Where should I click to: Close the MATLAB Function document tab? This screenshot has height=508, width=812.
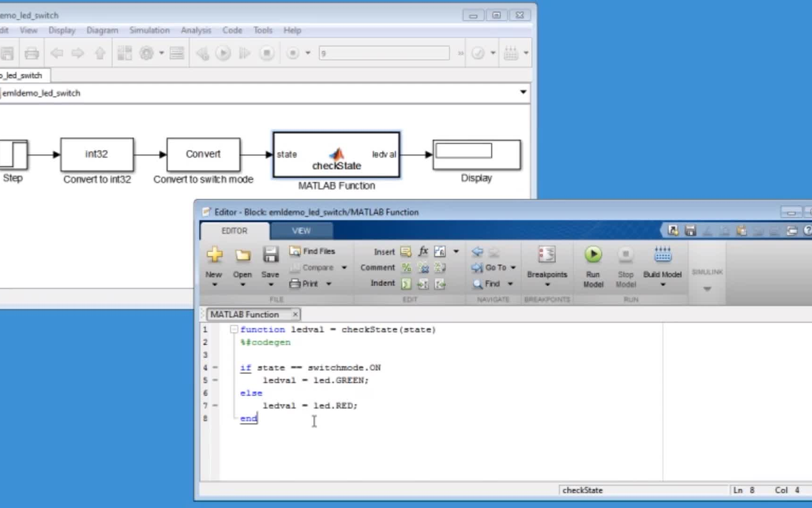[x=295, y=314]
